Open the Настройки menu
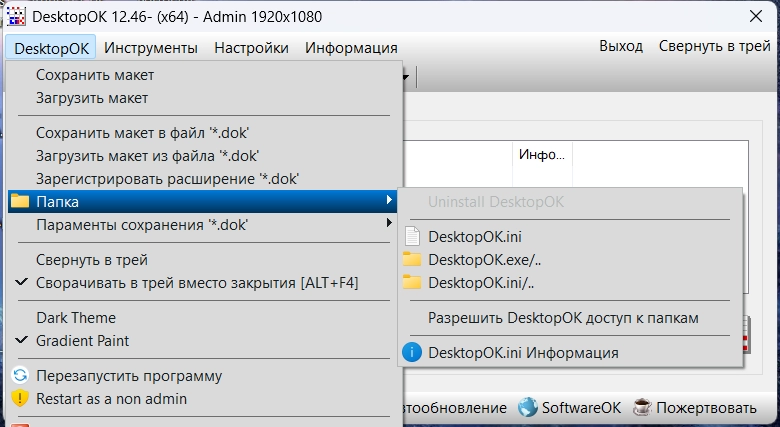The image size is (780, 427). click(x=252, y=48)
